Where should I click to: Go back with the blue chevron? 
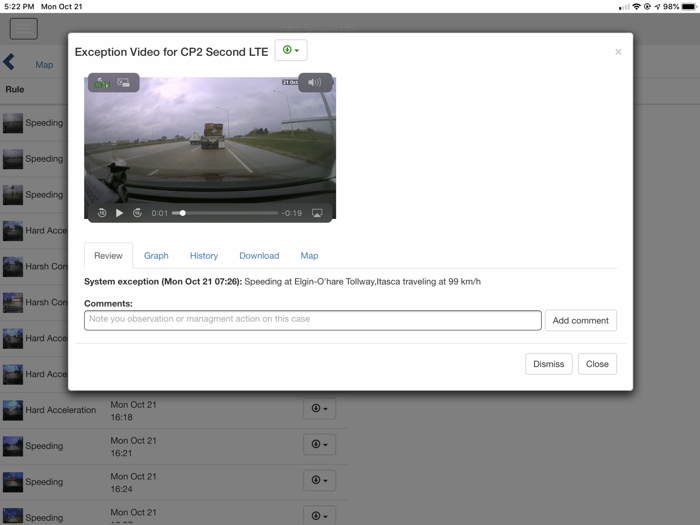(x=9, y=62)
